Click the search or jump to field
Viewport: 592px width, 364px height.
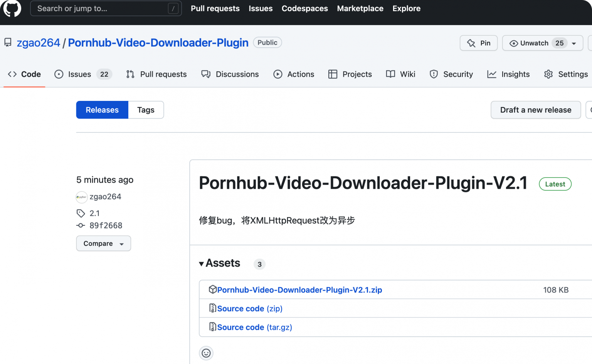click(x=106, y=8)
